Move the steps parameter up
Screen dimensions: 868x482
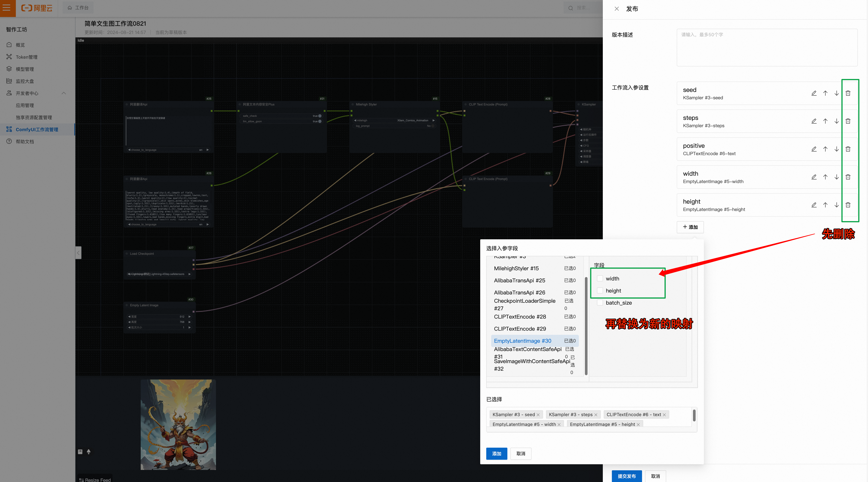pos(825,121)
